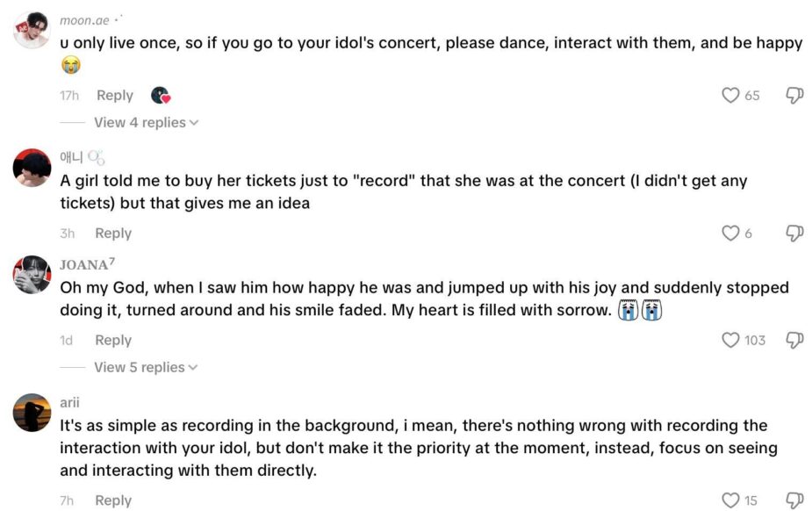812x511 pixels.
Task: Expand View 5 replies under JOANA
Action: point(146,367)
